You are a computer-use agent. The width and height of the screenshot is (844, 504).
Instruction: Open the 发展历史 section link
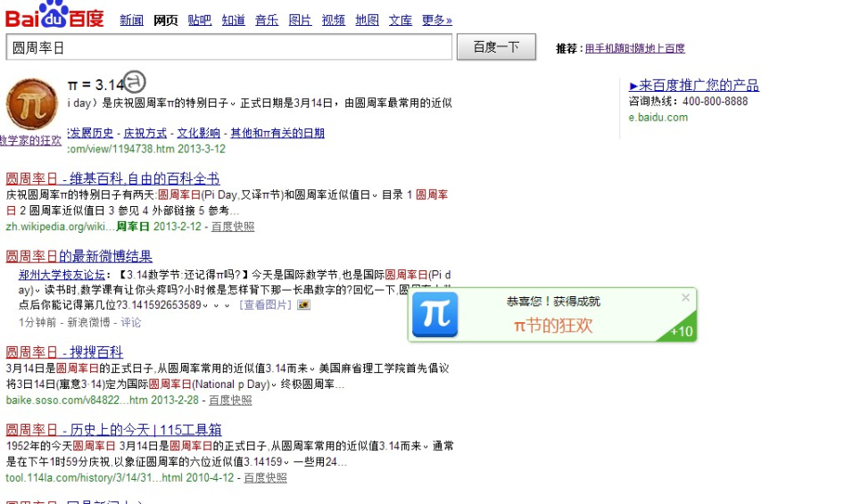(x=90, y=133)
